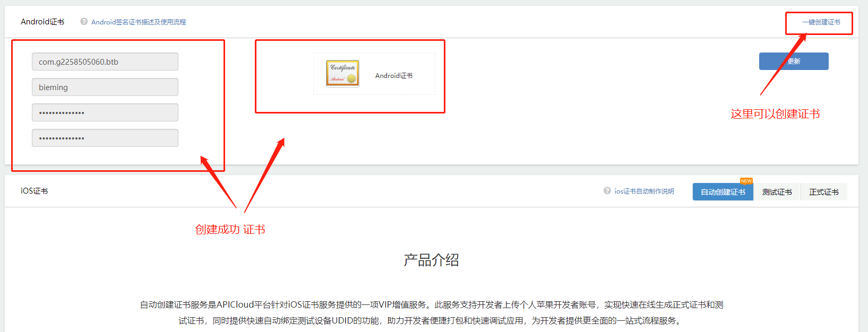The width and height of the screenshot is (868, 332).
Task: Click the orange NEW badge
Action: tap(746, 181)
